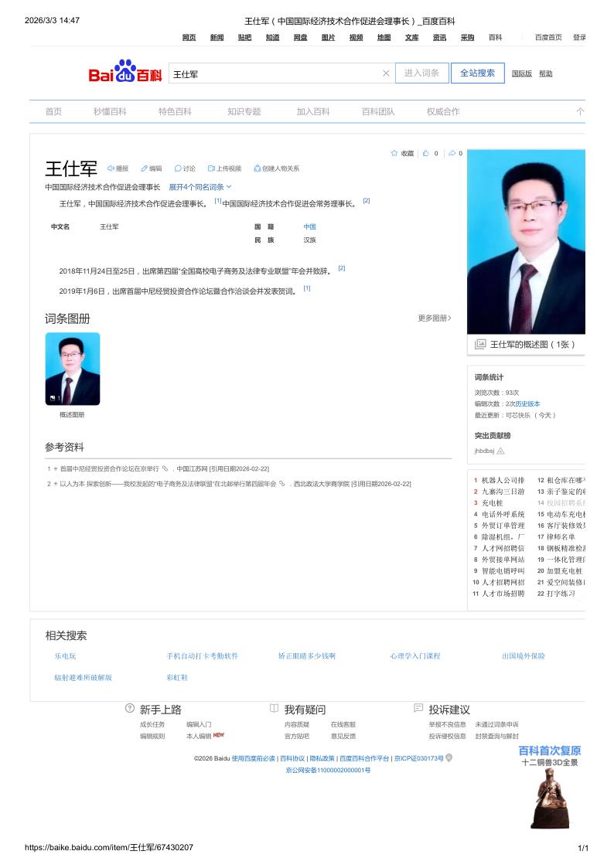This screenshot has width=614, height=868.
Task: Click 使用百度前必读 footer link
Action: 253,758
